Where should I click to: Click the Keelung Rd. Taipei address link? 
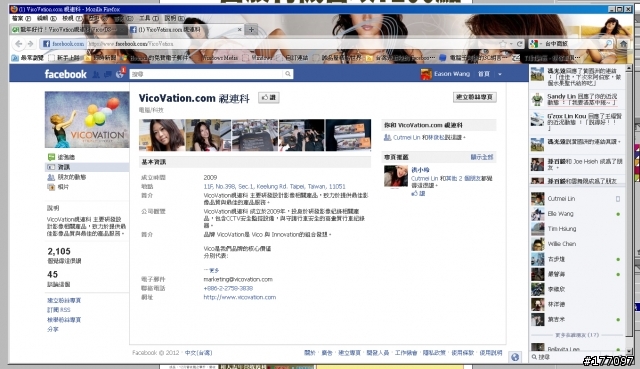coord(274,186)
